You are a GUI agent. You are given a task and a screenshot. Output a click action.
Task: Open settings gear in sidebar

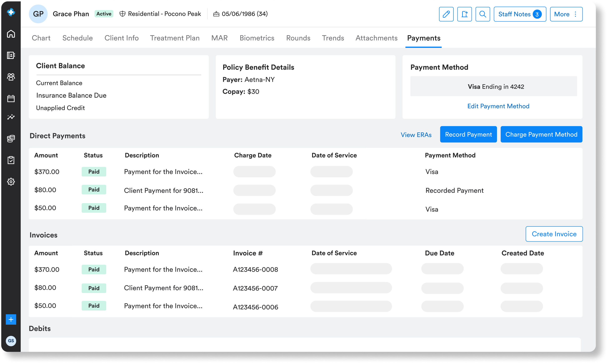click(x=11, y=182)
